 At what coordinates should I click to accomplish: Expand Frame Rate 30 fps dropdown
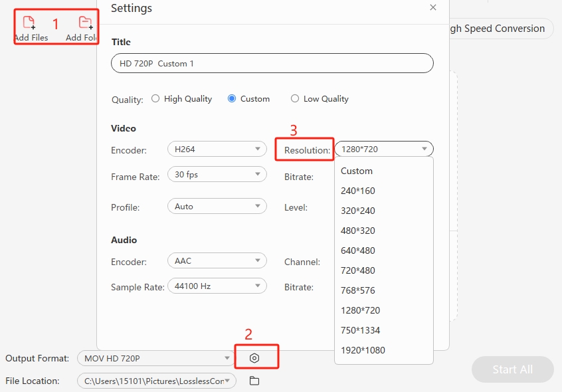217,175
